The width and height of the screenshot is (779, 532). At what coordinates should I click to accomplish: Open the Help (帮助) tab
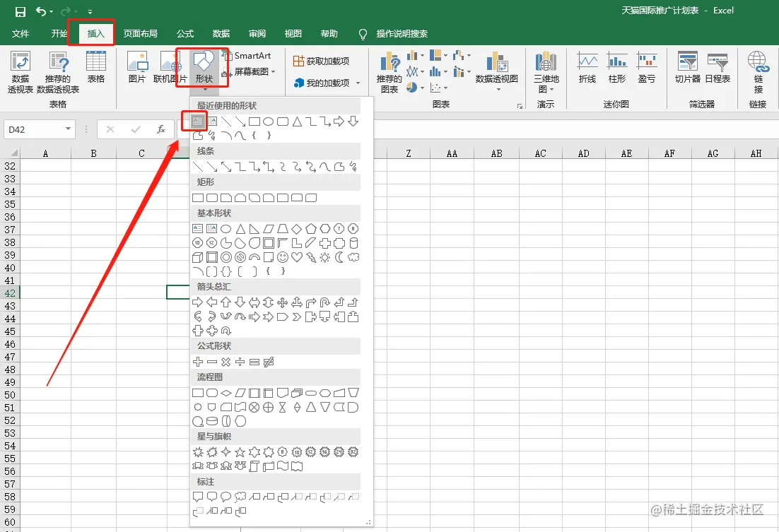click(x=329, y=34)
